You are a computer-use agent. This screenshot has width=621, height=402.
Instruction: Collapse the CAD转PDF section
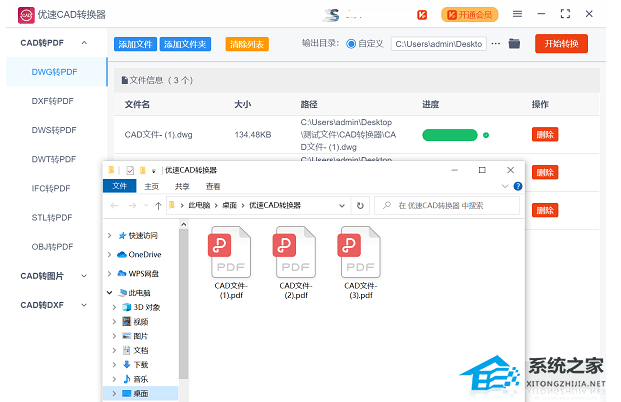pyautogui.click(x=84, y=43)
